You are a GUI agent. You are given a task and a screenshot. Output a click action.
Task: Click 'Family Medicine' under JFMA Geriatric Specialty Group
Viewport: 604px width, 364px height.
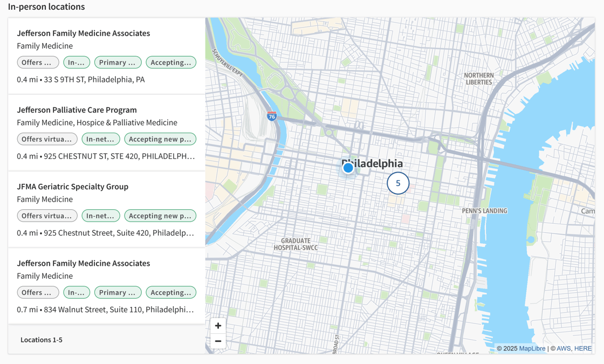point(45,199)
